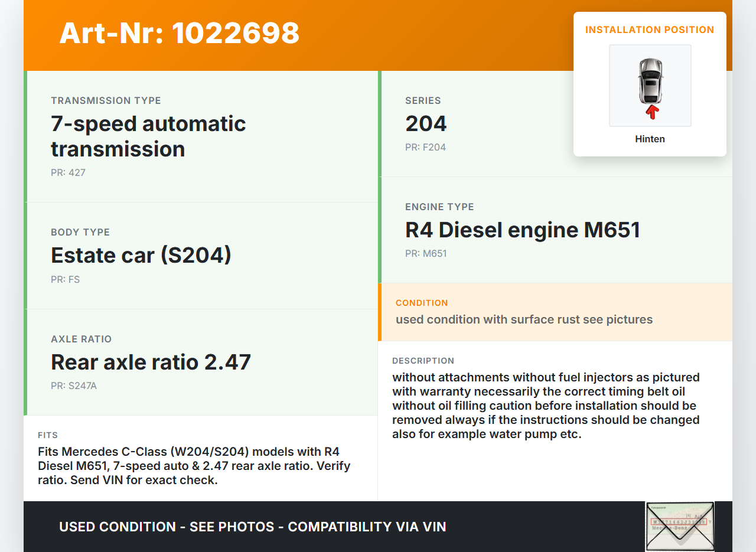
Task: Click the PR: M651 code
Action: point(426,253)
